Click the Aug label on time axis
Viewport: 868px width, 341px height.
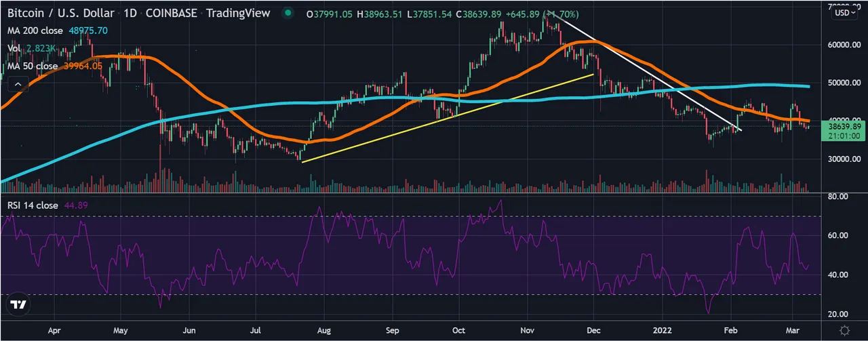point(325,332)
